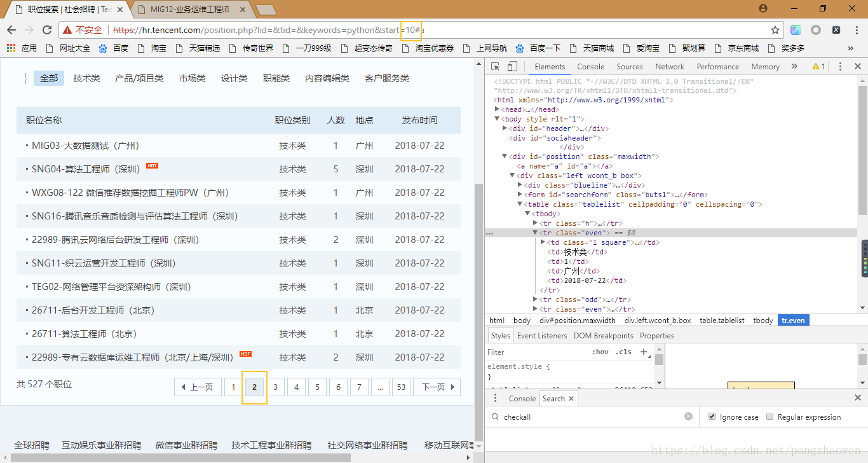Jump to last page 53
Screen dimensions: 868x463
coord(401,387)
